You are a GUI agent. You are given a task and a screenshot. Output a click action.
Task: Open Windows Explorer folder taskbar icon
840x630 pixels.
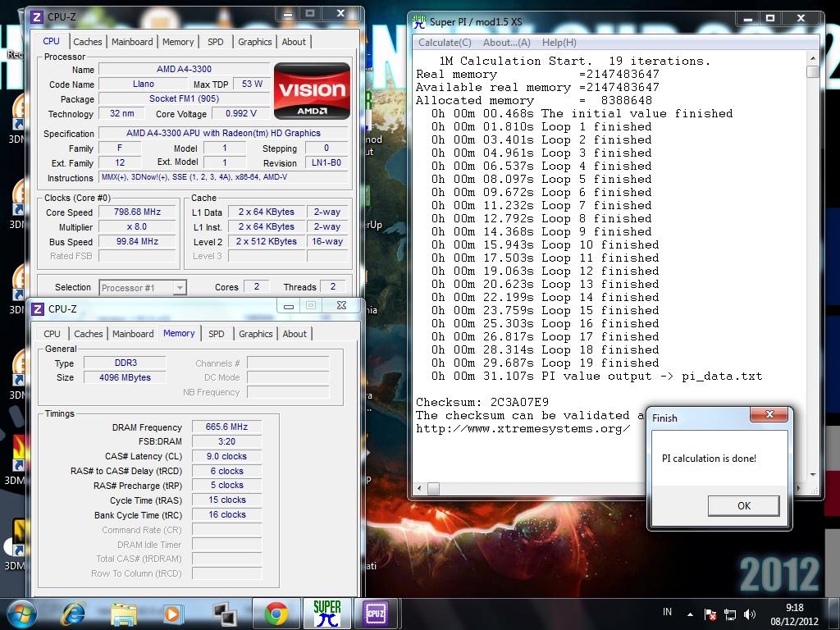pyautogui.click(x=123, y=614)
